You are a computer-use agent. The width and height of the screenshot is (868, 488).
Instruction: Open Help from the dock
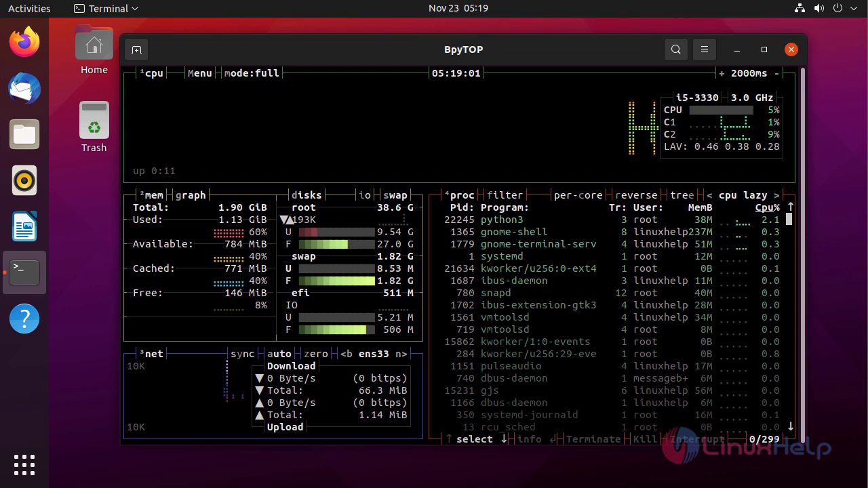pos(24,319)
